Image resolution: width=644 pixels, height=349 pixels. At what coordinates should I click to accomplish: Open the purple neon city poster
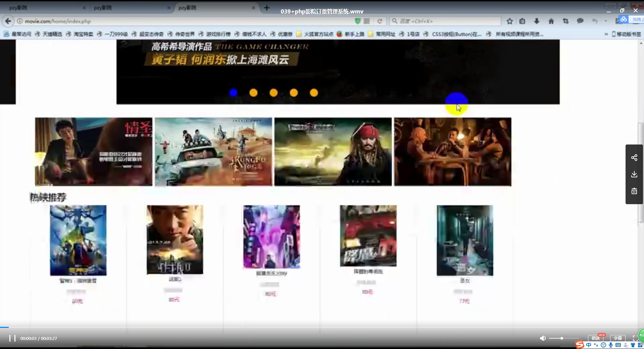tap(272, 237)
